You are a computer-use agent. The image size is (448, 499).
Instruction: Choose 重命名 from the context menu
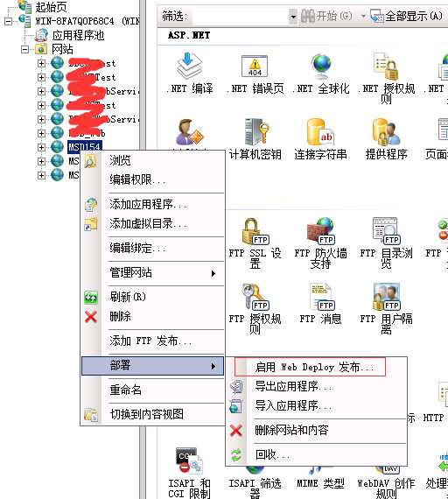[153, 390]
